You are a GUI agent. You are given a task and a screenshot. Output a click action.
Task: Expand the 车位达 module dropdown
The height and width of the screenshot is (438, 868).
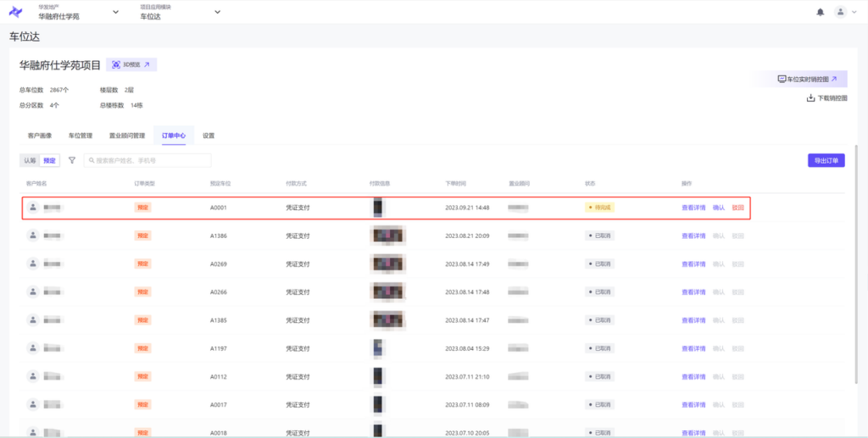(217, 12)
